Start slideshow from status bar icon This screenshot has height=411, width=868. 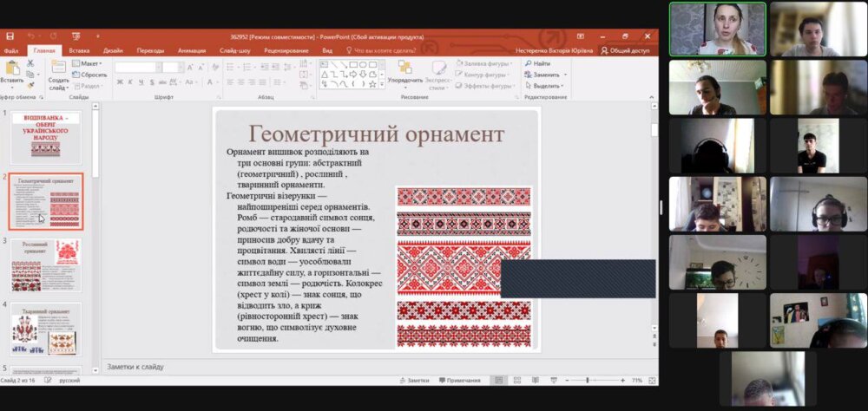[554, 381]
